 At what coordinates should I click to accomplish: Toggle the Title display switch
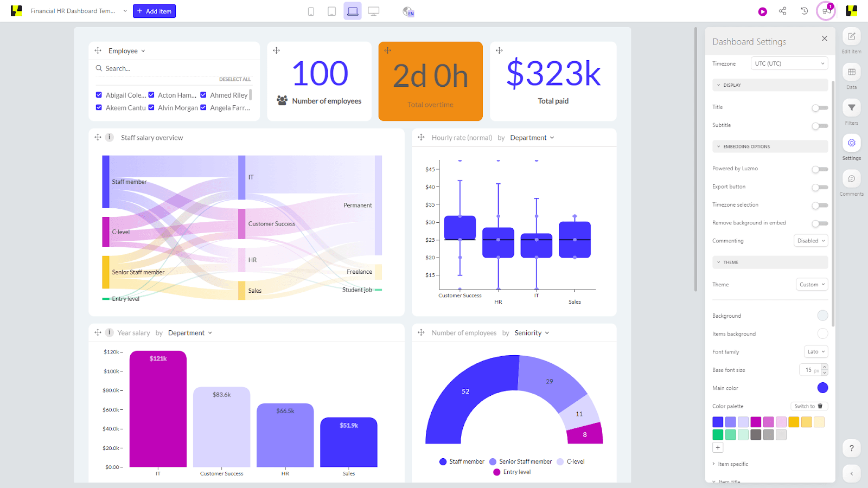[819, 108]
